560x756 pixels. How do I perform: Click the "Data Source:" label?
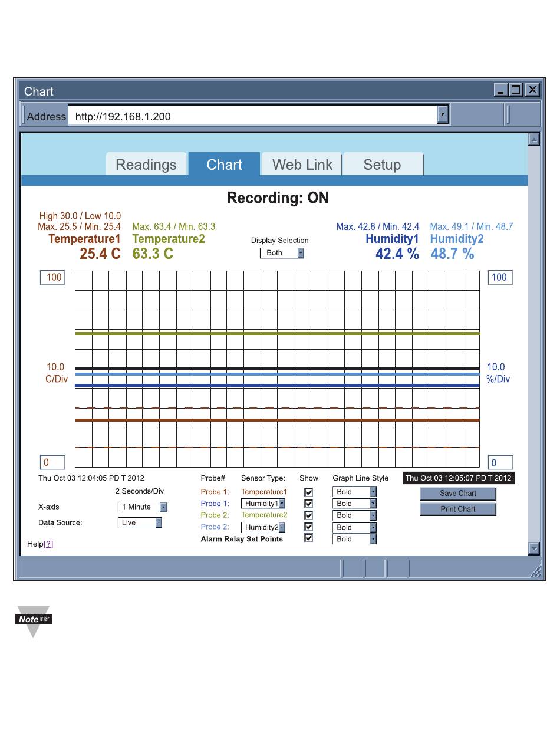60,522
